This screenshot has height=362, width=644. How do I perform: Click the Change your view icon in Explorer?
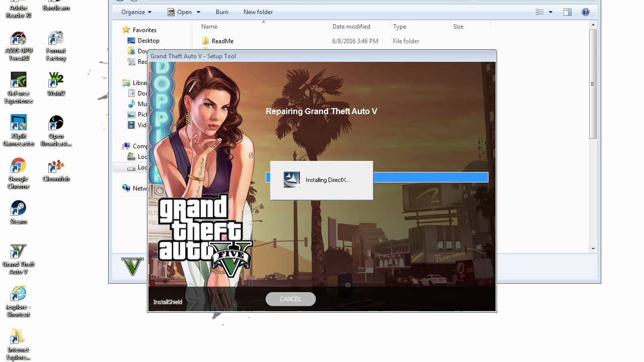(x=540, y=12)
